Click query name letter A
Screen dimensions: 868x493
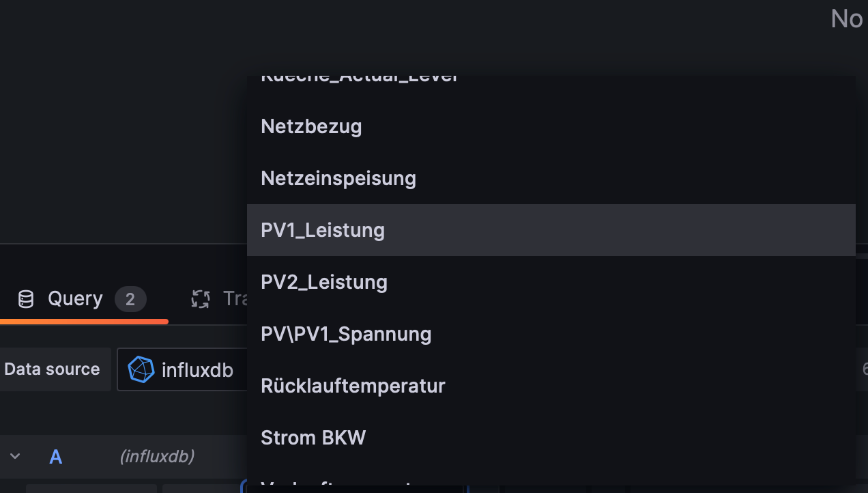[56, 457]
